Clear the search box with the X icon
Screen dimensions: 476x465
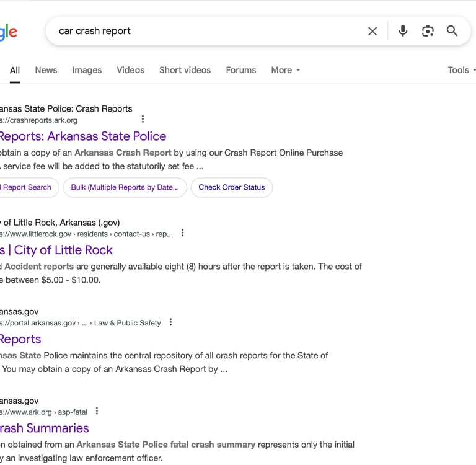point(372,31)
